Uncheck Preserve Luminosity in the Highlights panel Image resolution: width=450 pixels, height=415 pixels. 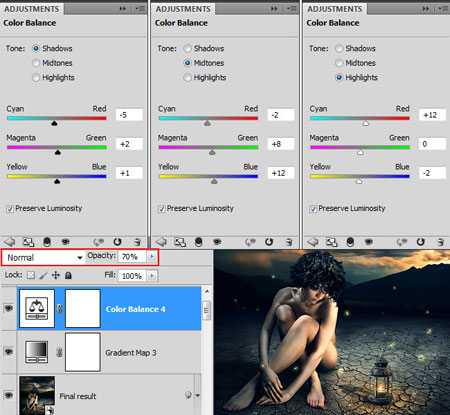click(313, 209)
